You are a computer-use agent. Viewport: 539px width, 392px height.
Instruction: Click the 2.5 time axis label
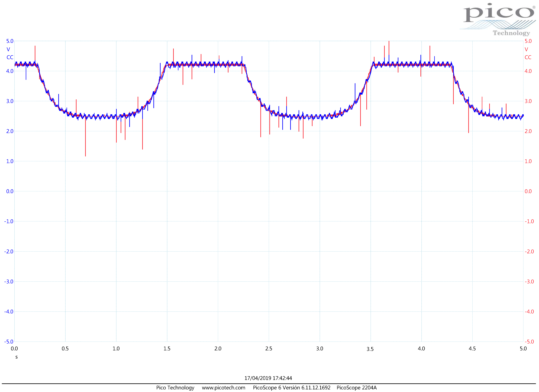(269, 349)
